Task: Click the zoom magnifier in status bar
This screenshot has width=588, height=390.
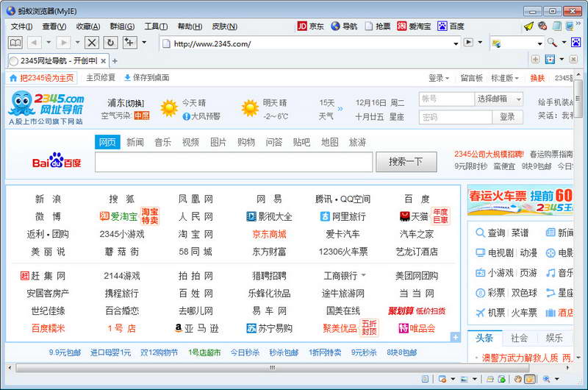Action: 546,379
